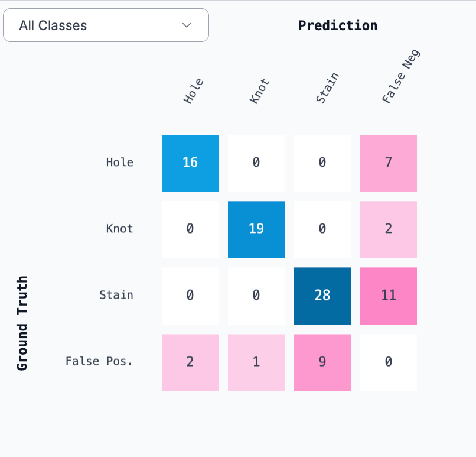The image size is (476, 457).
Task: Click the False Pos. row label
Action: click(99, 361)
